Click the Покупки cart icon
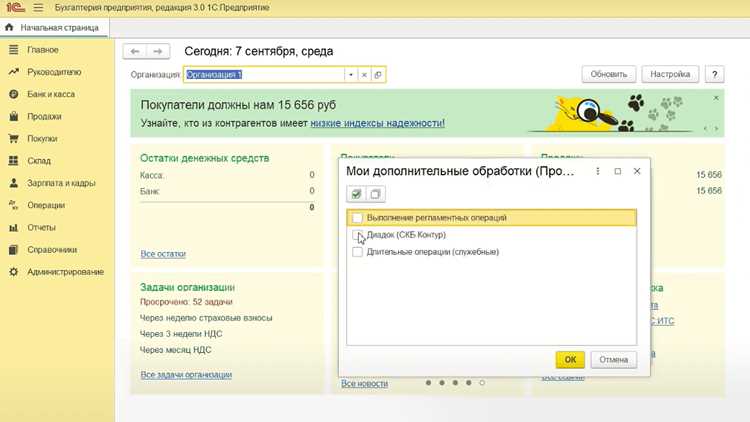Image resolution: width=750 pixels, height=422 pixels. pos(13,139)
